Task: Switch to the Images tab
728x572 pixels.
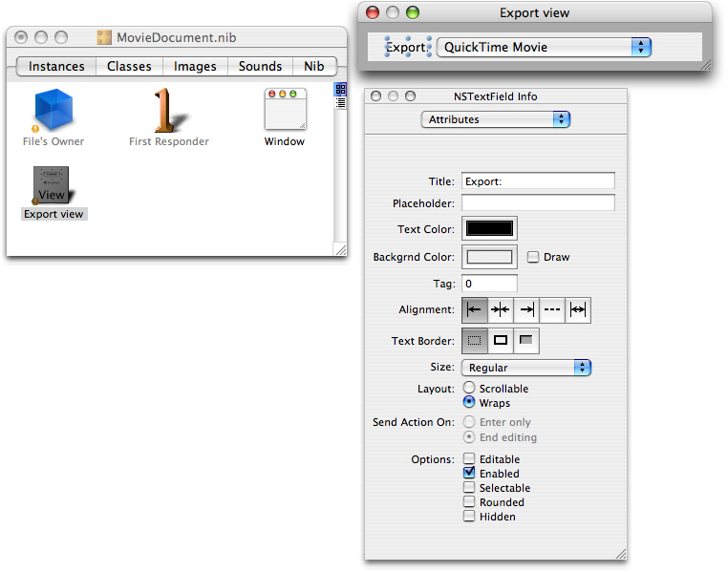Action: tap(195, 66)
